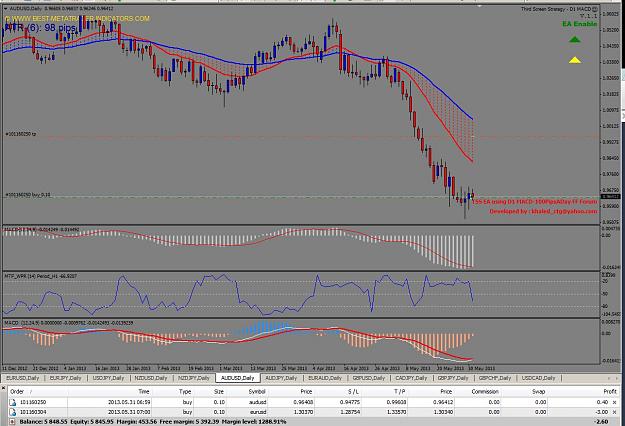
Task: Click the Third Screen Strategy - D1 MACD label
Action: [x=556, y=9]
